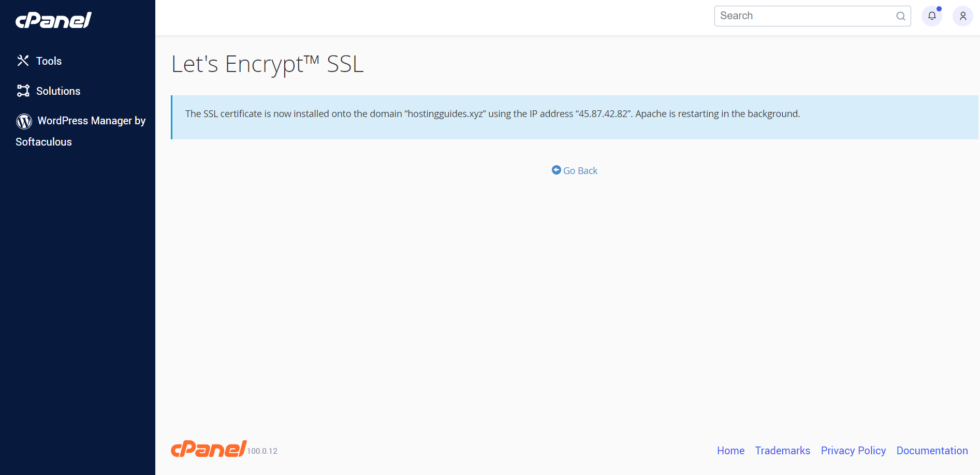Follow the Go Back link text
The image size is (980, 475).
point(580,171)
